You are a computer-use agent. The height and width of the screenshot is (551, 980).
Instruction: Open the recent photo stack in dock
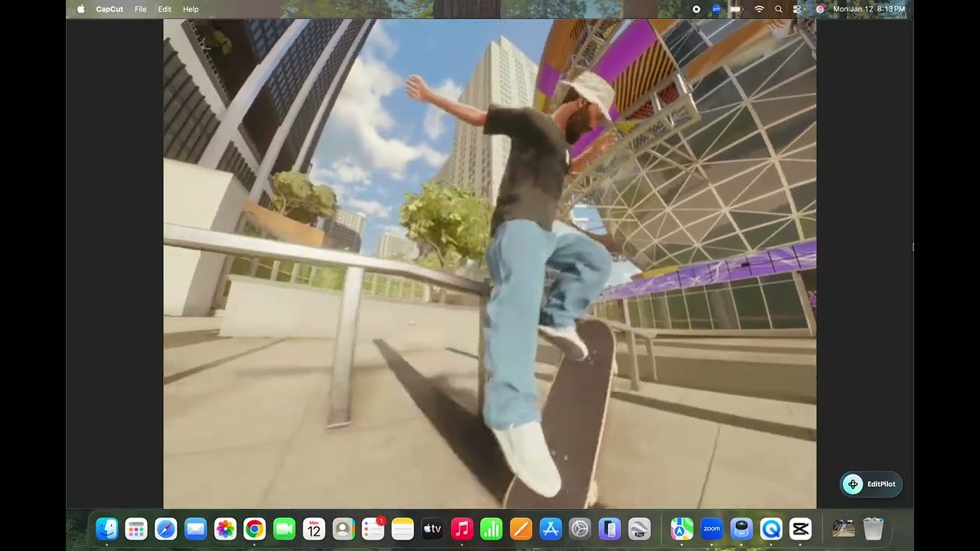[844, 529]
